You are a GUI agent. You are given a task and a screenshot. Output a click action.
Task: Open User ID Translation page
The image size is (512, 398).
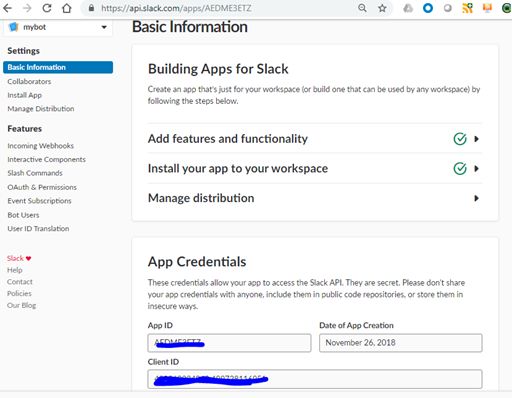[x=38, y=229]
